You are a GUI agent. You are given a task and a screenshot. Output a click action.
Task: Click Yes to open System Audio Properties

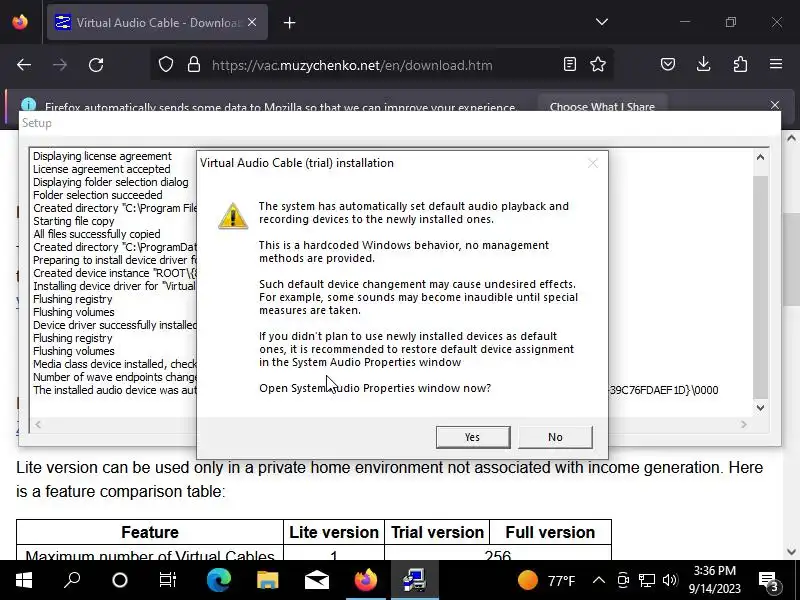tap(473, 437)
